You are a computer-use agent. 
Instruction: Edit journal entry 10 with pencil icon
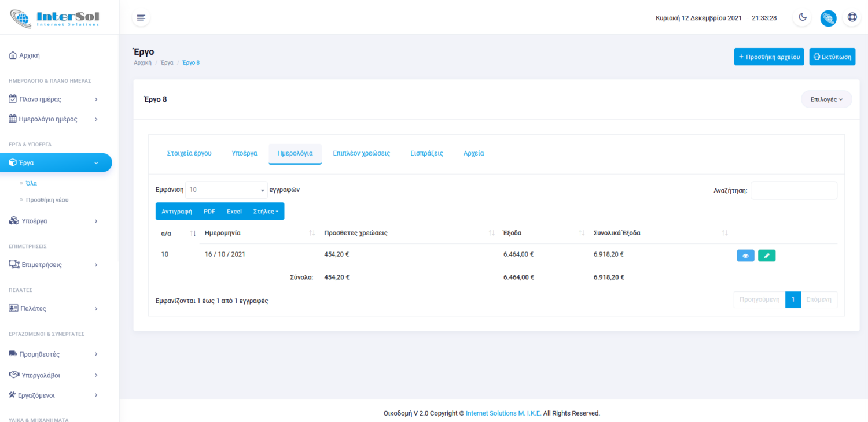[767, 255]
